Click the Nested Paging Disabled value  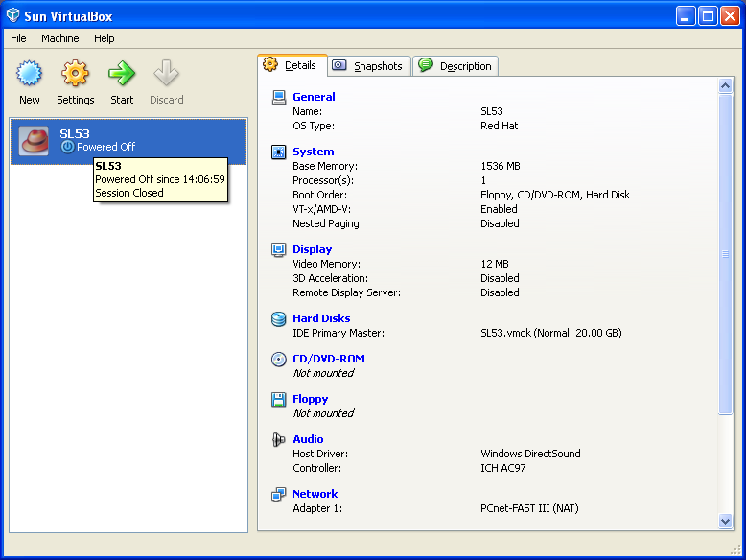[x=500, y=223]
